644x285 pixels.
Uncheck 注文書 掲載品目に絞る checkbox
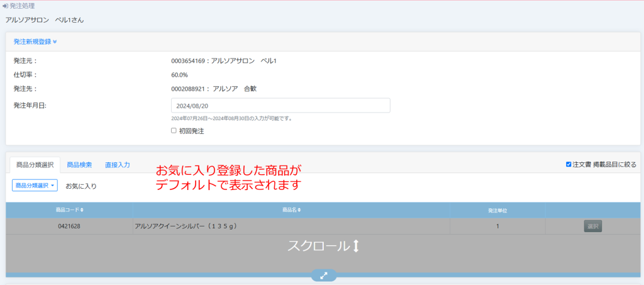(569, 164)
